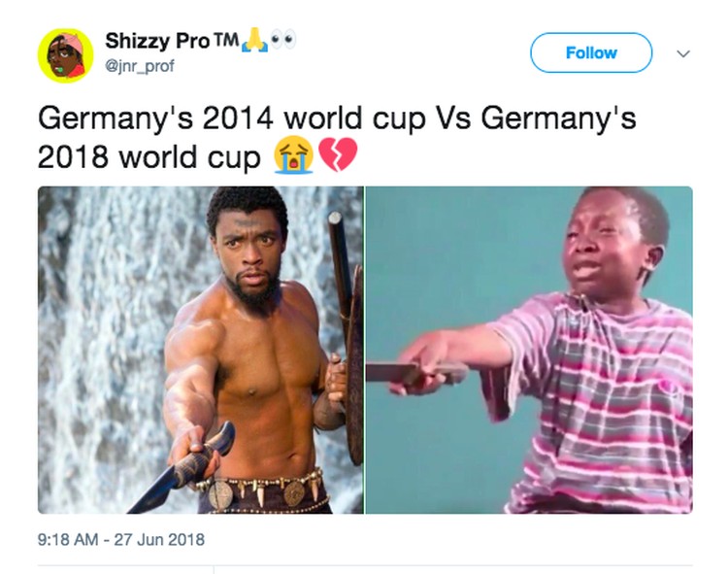Open the tweet options chevron menu
Image resolution: width=728 pixels, height=574 pixels.
pyautogui.click(x=683, y=53)
